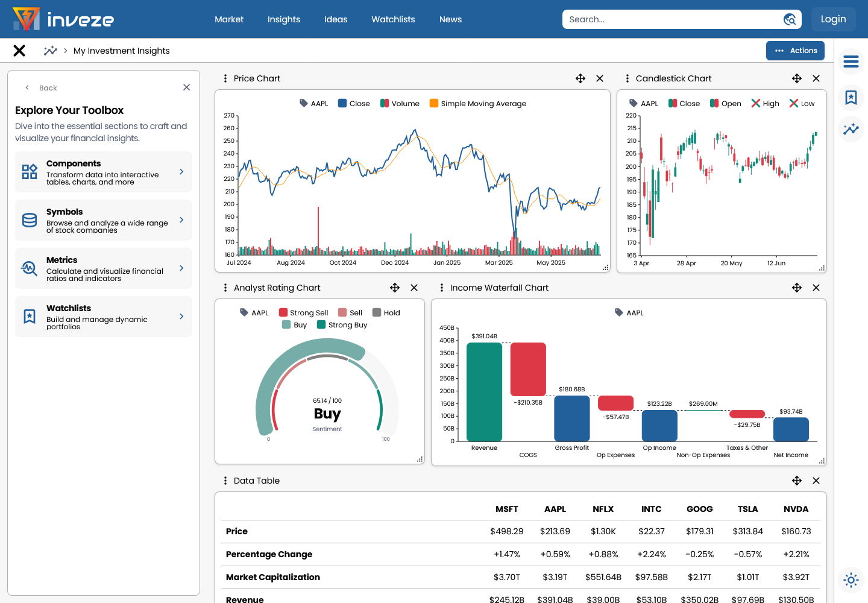Screen dimensions: 868x603
Task: Click the Symbols database icon
Action: pos(30,220)
